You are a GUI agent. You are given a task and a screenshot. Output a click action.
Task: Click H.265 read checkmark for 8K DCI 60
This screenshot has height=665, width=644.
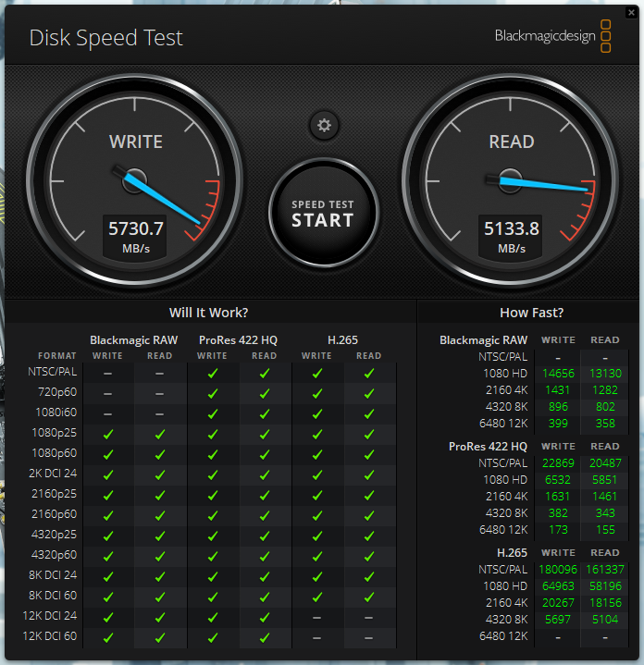(368, 596)
